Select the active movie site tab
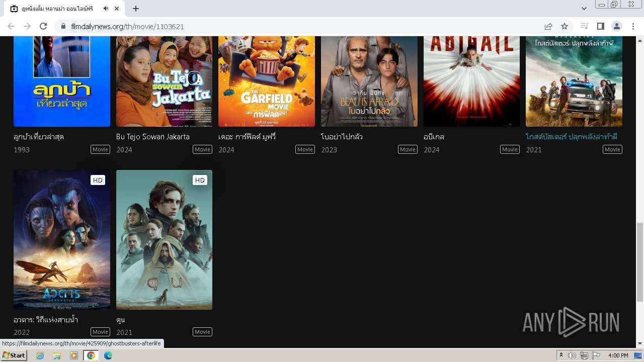 (x=64, y=9)
